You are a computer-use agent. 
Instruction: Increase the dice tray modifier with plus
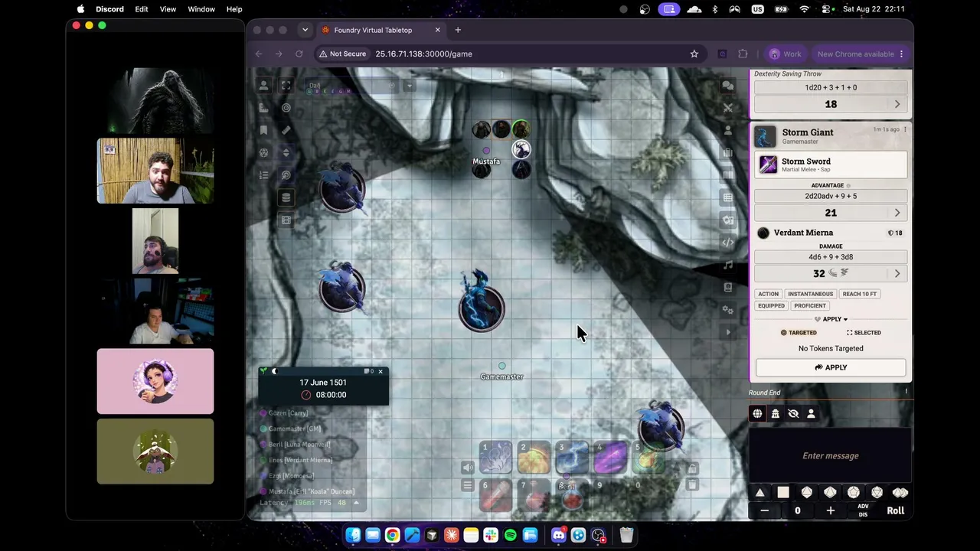(830, 510)
